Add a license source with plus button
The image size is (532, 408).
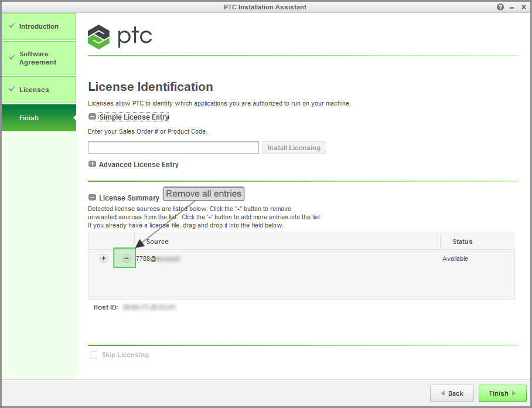click(x=104, y=259)
